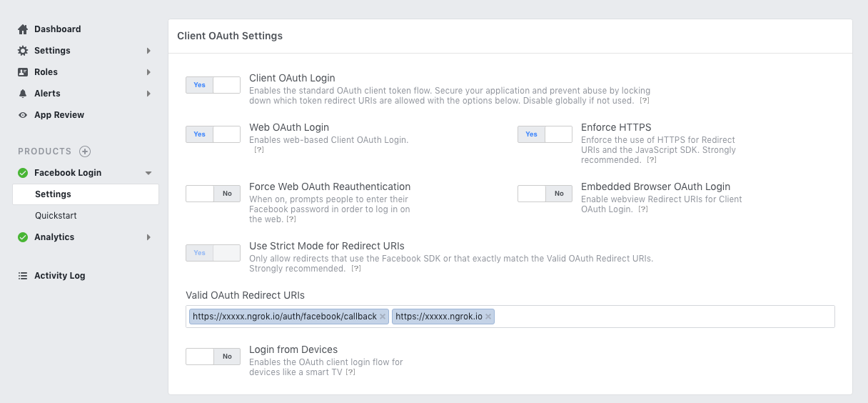This screenshot has height=403, width=868.
Task: Click the Roles label in sidebar
Action: tap(46, 72)
